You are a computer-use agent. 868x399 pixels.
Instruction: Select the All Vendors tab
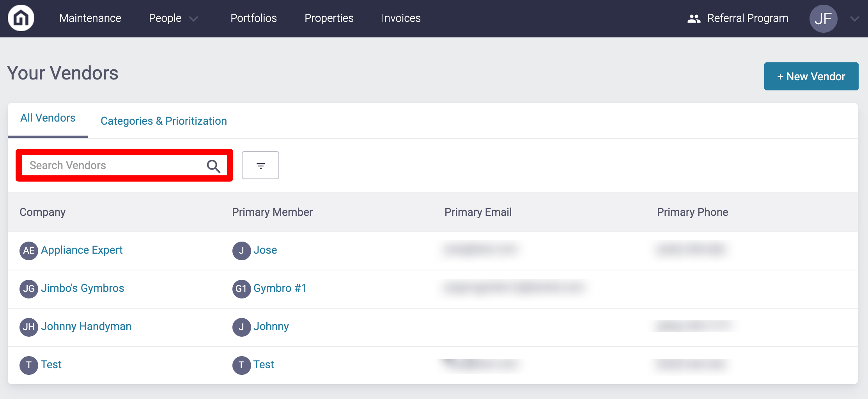(x=48, y=118)
